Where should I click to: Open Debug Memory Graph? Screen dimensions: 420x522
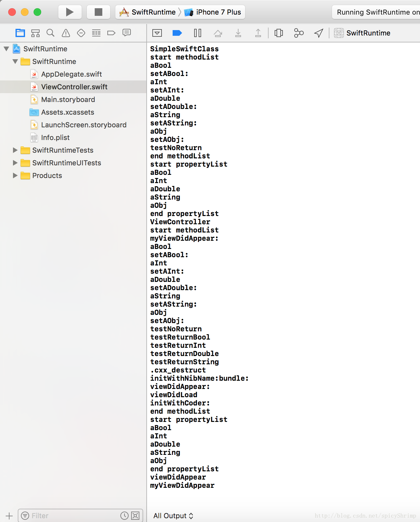tap(299, 33)
